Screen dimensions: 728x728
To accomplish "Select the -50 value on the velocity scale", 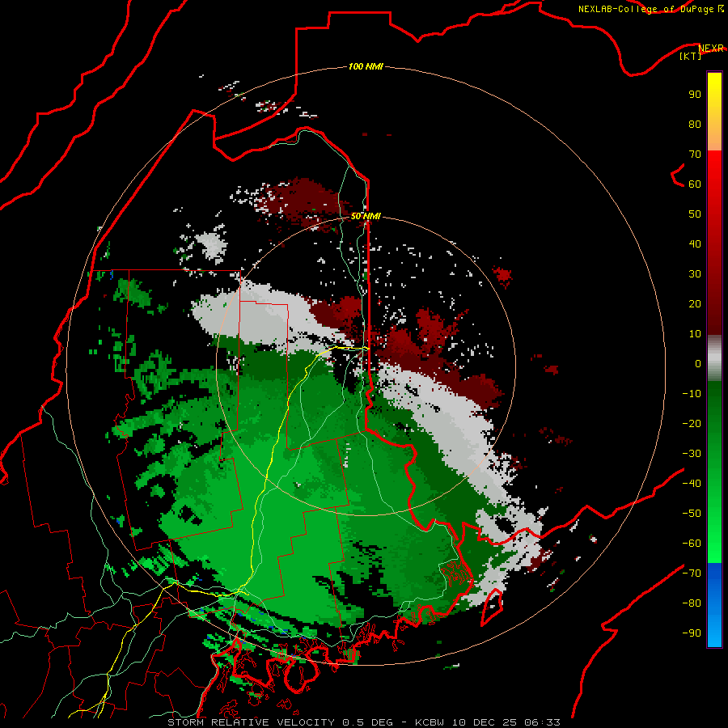I will (x=692, y=514).
